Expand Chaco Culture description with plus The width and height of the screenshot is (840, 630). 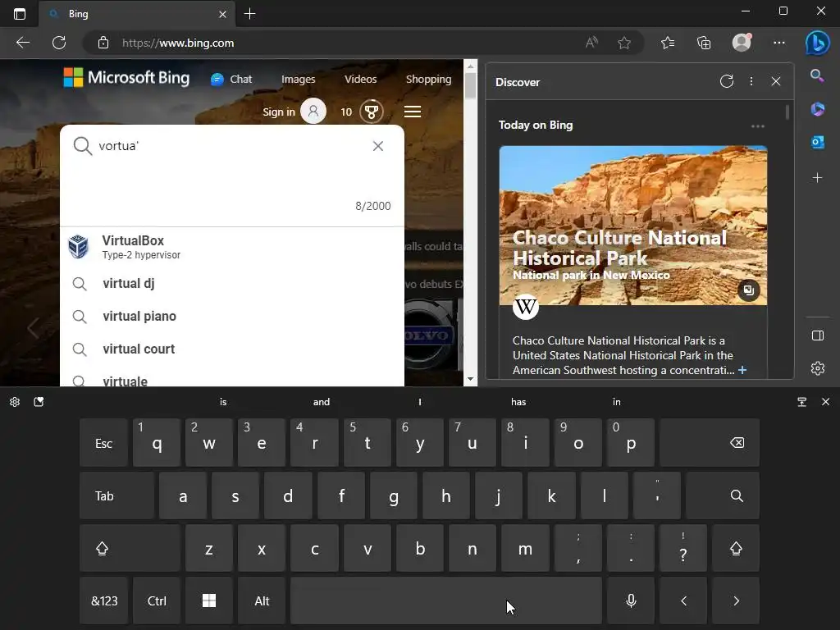click(742, 370)
